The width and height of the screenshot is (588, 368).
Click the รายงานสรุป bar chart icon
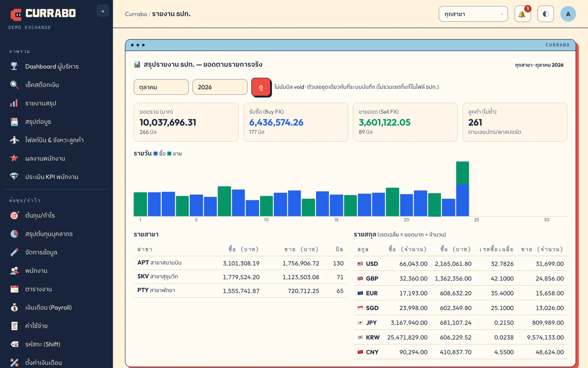[x=14, y=103]
